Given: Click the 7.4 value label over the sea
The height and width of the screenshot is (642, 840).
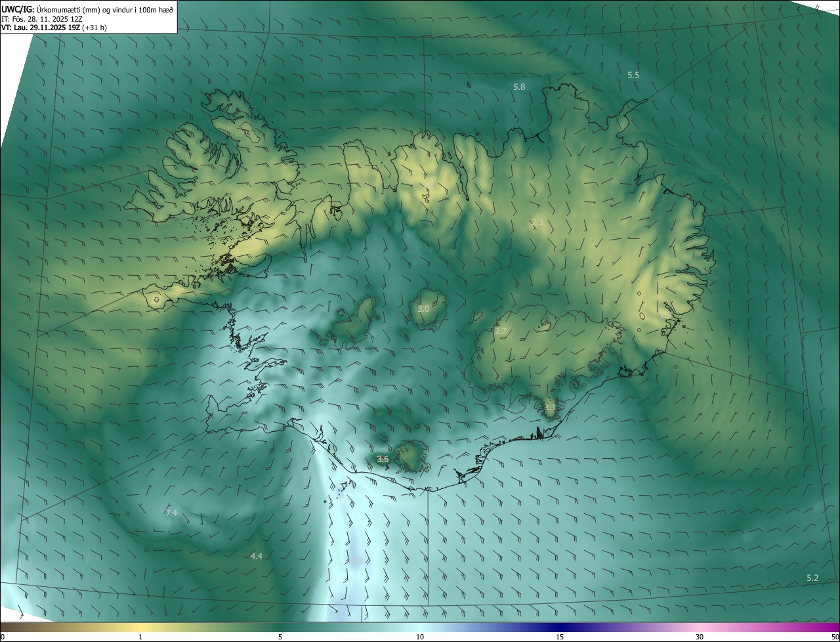Looking at the screenshot, I should [x=171, y=513].
